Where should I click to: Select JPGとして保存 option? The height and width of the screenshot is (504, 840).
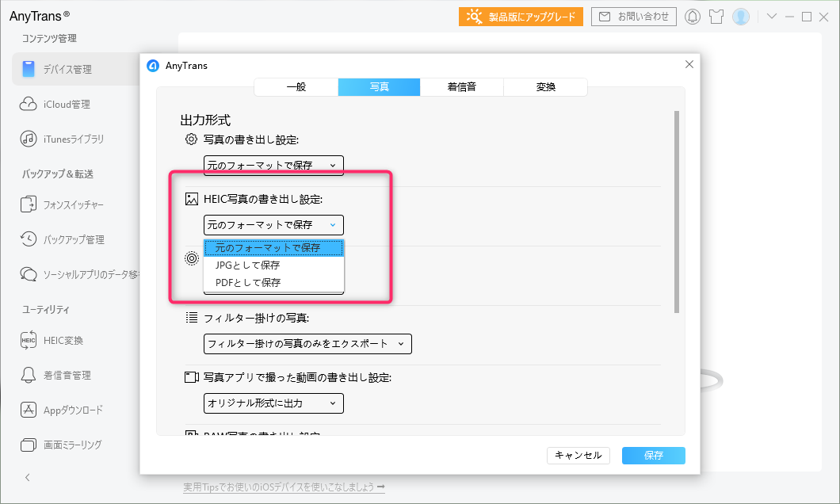click(273, 265)
